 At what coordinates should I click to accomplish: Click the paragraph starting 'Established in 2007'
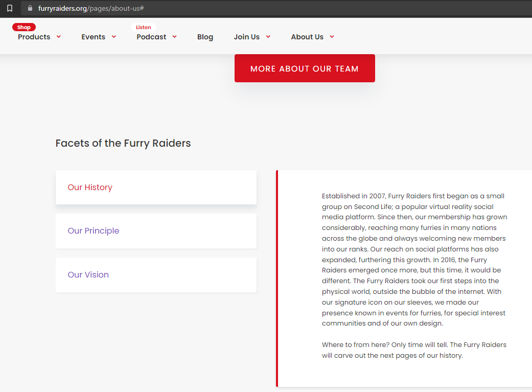pos(414,260)
